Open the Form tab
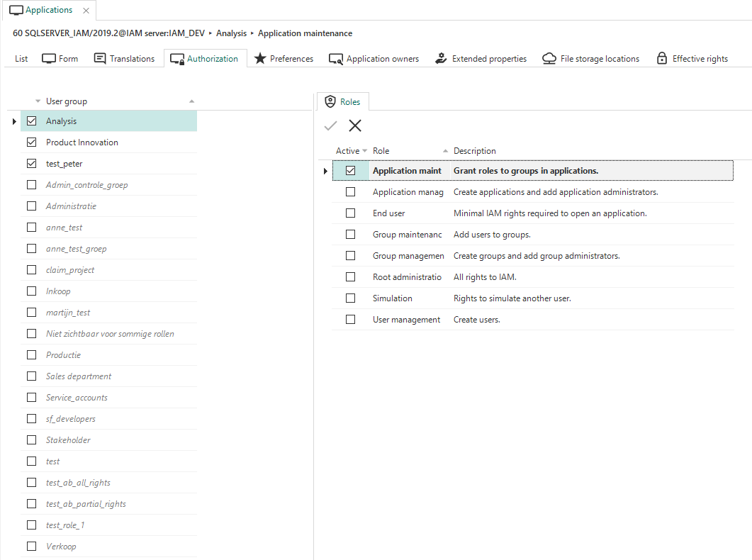752x560 pixels. [x=60, y=59]
